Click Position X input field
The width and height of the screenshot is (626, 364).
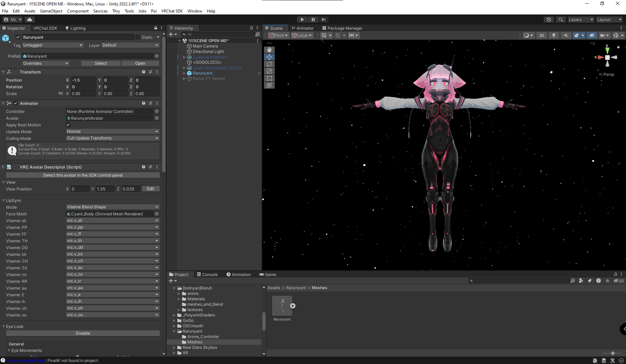(x=84, y=80)
